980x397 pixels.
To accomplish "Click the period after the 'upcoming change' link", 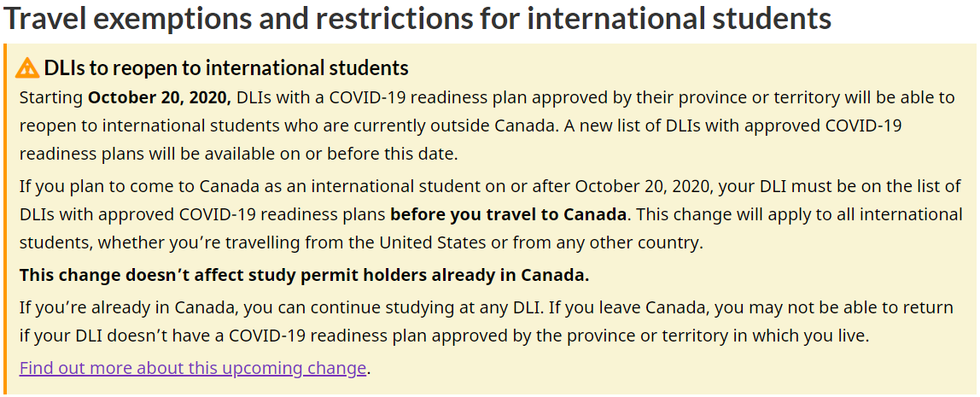I will click(369, 369).
